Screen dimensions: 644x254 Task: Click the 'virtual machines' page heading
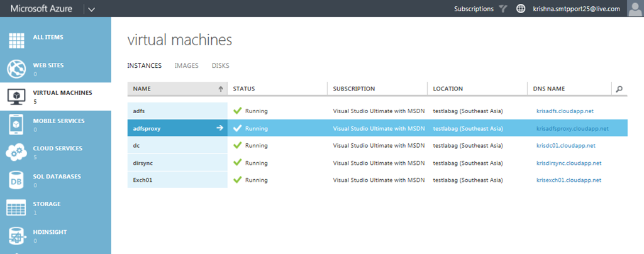179,40
